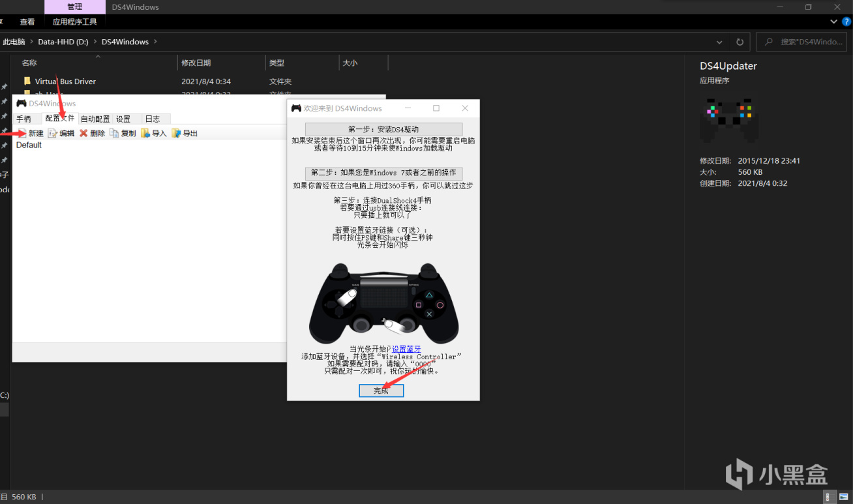Click the chevron after DS4Windows in breadcrumb
853x504 pixels.
[x=155, y=42]
